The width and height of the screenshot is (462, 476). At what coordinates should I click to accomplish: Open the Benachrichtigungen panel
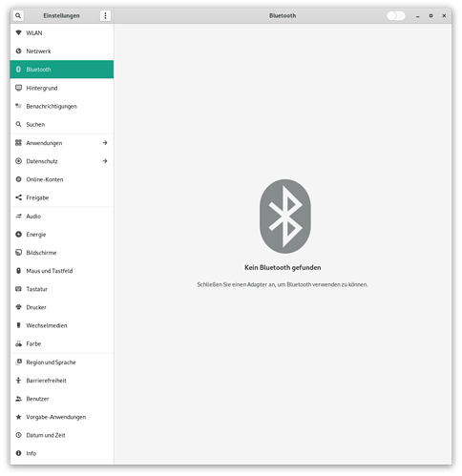click(62, 106)
